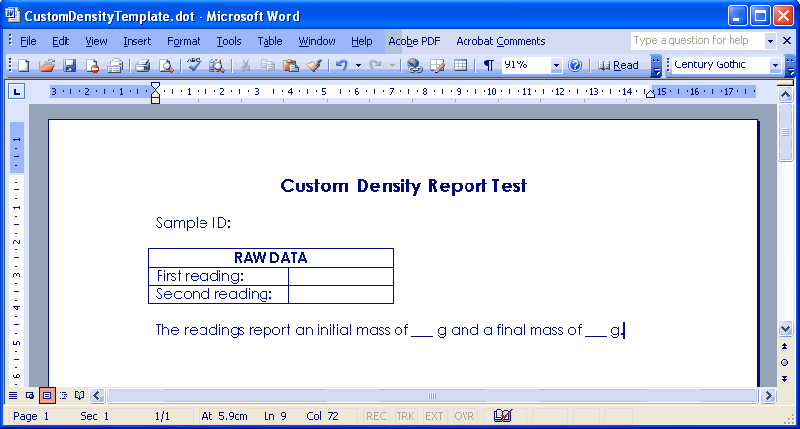Toggle REC macro recording indicator
The width and height of the screenshot is (800, 429).
coord(376,416)
